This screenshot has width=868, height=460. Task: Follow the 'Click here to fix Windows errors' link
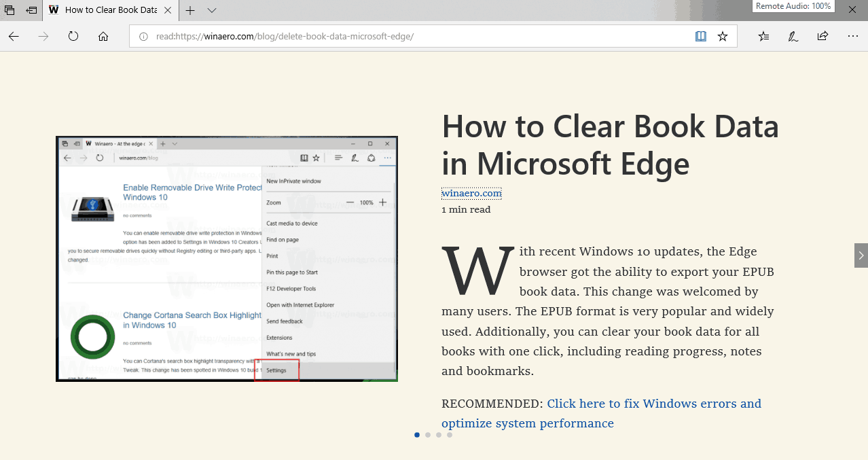click(x=601, y=413)
